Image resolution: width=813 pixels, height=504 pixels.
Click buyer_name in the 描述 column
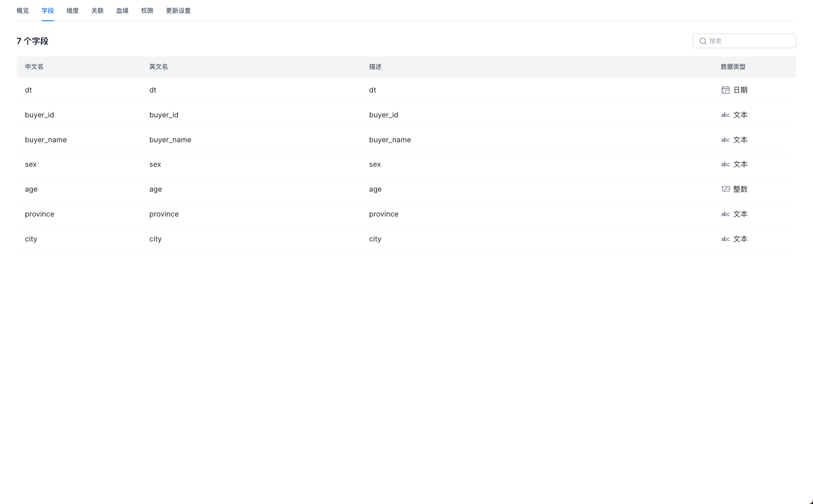[390, 140]
